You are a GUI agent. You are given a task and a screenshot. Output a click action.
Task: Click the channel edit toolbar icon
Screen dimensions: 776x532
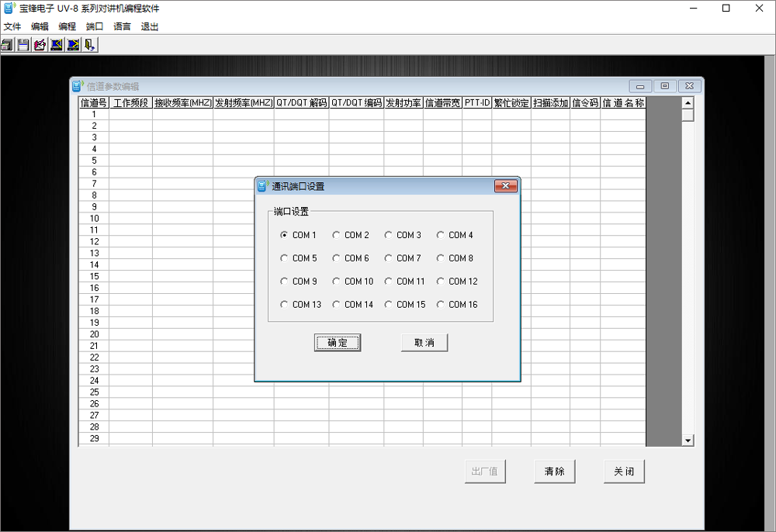click(40, 45)
